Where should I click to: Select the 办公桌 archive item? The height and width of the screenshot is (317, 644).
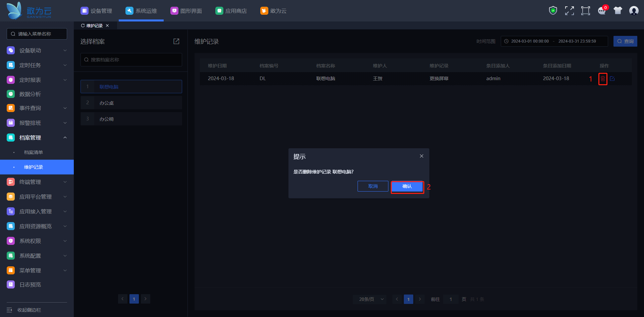point(131,103)
